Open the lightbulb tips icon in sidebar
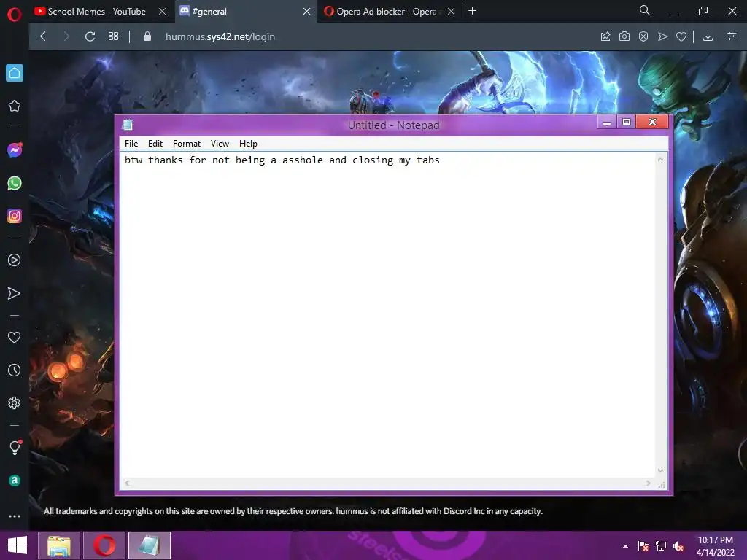 (x=15, y=447)
